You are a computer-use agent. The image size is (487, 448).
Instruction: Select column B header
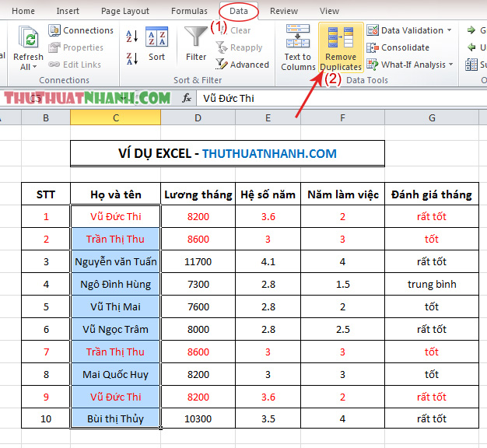(46, 117)
